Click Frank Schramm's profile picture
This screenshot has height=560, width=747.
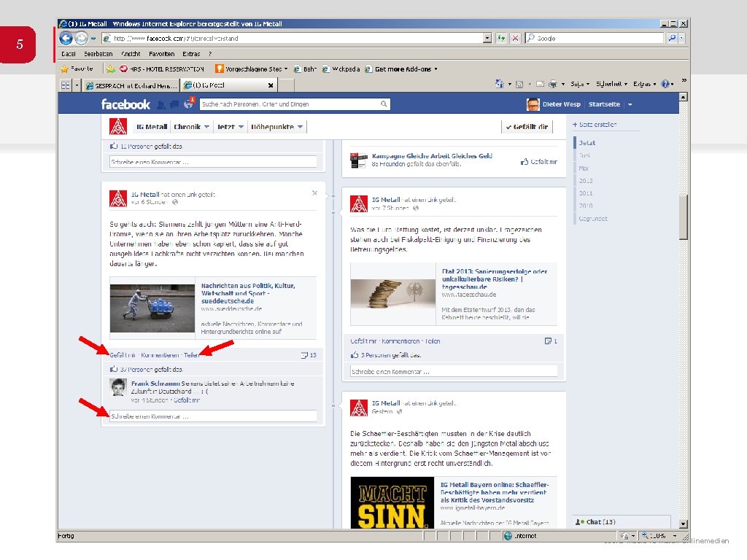click(x=118, y=387)
